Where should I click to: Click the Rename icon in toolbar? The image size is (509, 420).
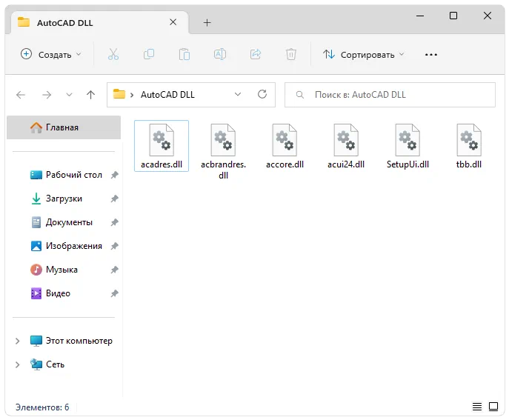click(220, 54)
